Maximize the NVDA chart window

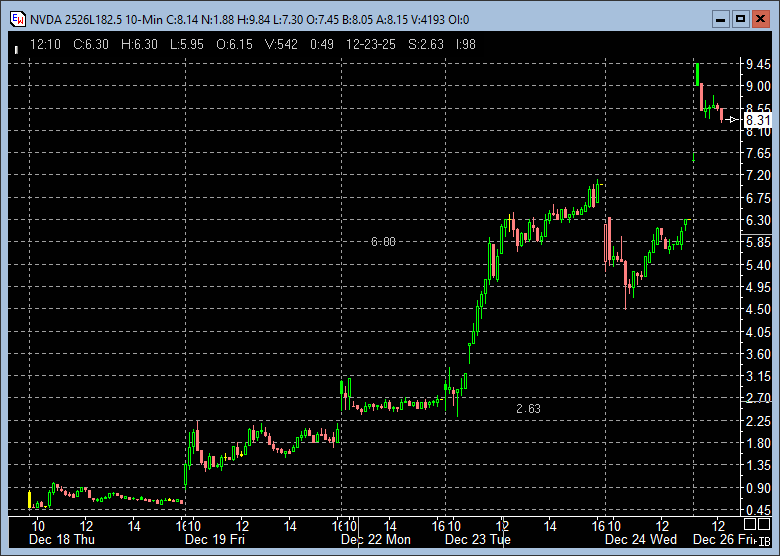741,19
